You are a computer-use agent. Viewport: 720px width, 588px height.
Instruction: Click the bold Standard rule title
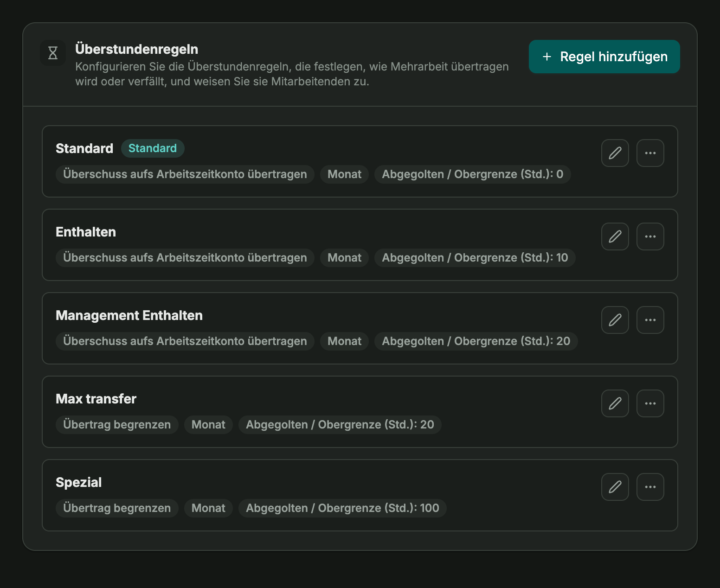pyautogui.click(x=84, y=148)
